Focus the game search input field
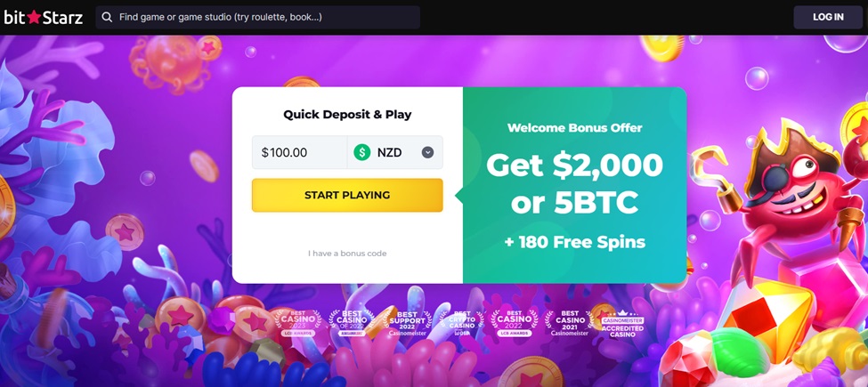Viewport: 868px width, 387px height. point(267,17)
